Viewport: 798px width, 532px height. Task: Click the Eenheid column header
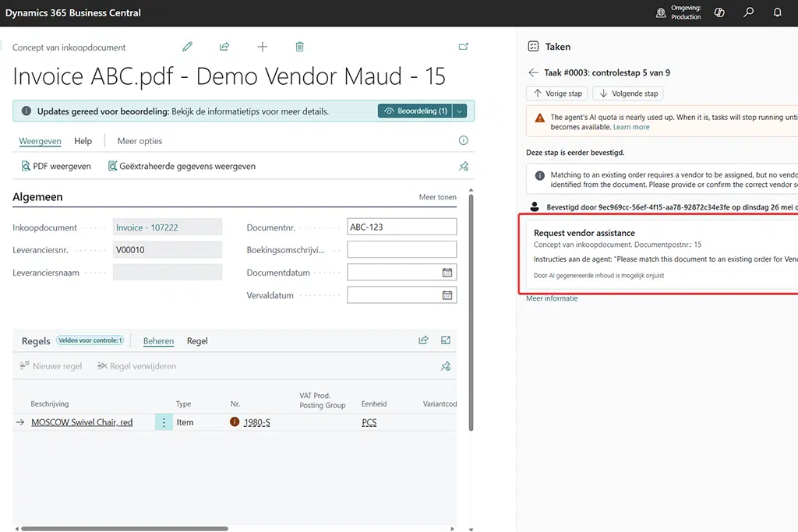(374, 403)
